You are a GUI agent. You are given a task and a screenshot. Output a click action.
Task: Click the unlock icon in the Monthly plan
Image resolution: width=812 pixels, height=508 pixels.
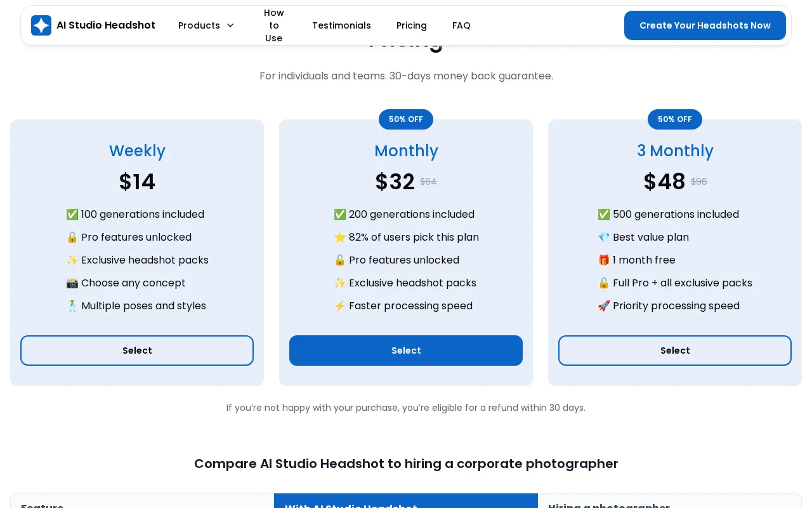339,260
